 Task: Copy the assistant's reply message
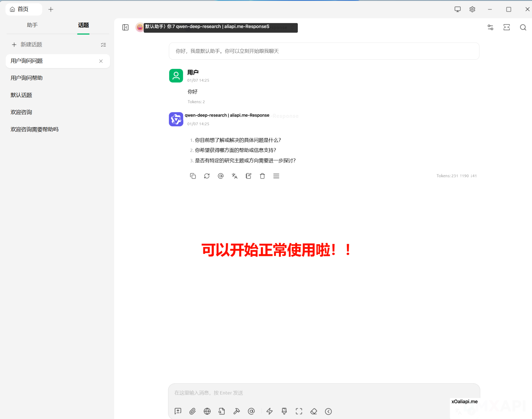point(193,176)
